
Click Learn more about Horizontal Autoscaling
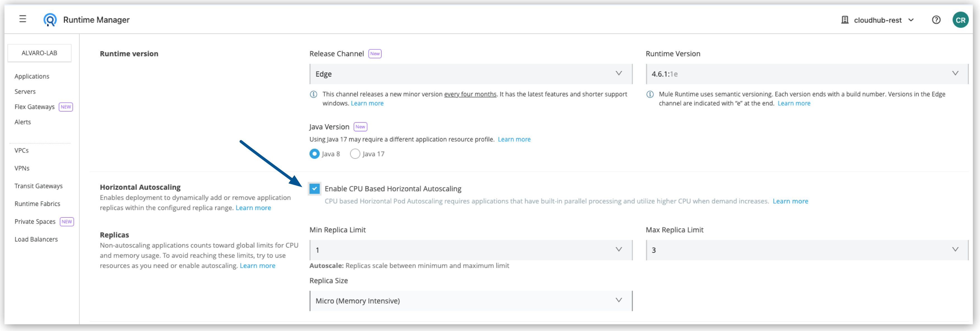point(253,208)
